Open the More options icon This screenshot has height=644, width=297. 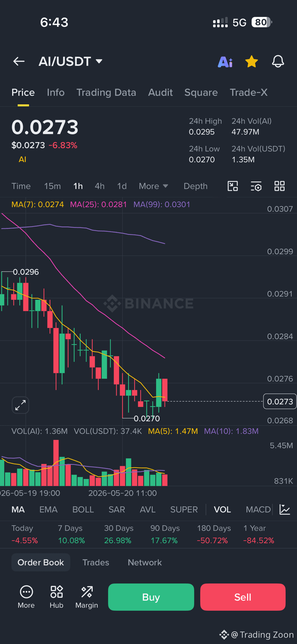26,597
